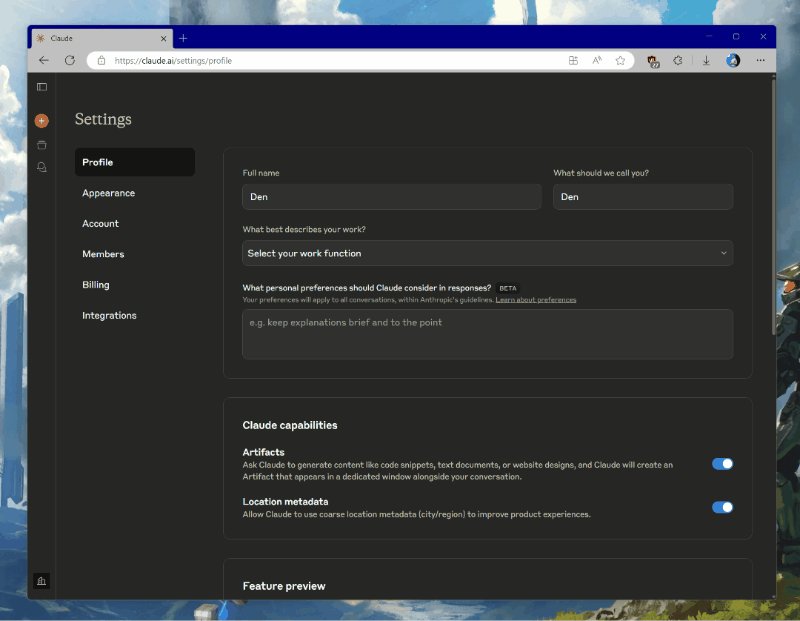
Task: Reload the page with the refresh icon
Action: click(70, 61)
